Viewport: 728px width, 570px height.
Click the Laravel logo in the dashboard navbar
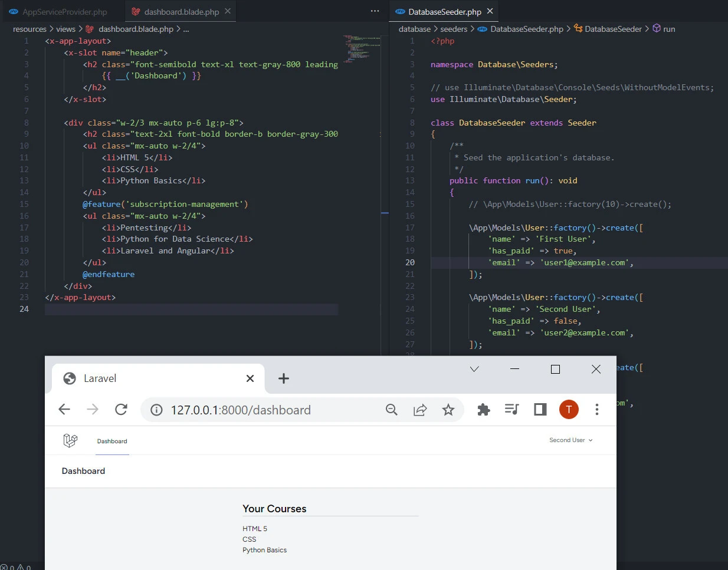[x=71, y=440]
